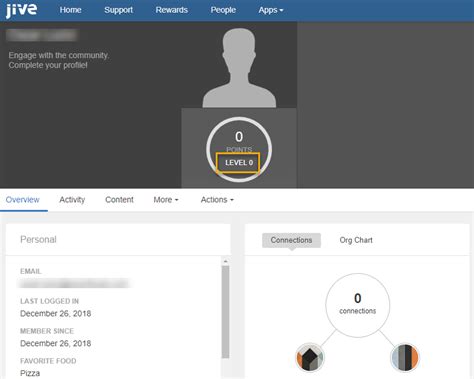
Task: Click the 0 points circle
Action: [x=239, y=149]
